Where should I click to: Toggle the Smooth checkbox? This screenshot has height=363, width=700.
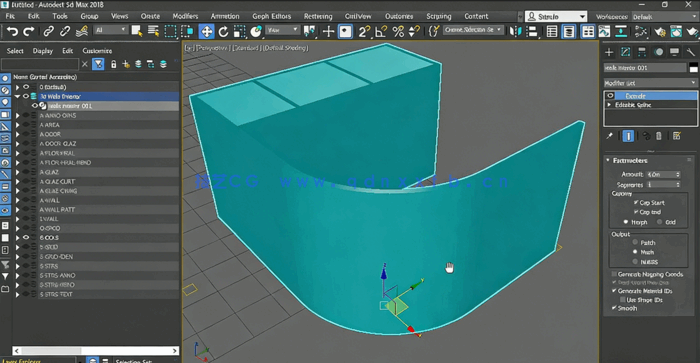tap(614, 308)
